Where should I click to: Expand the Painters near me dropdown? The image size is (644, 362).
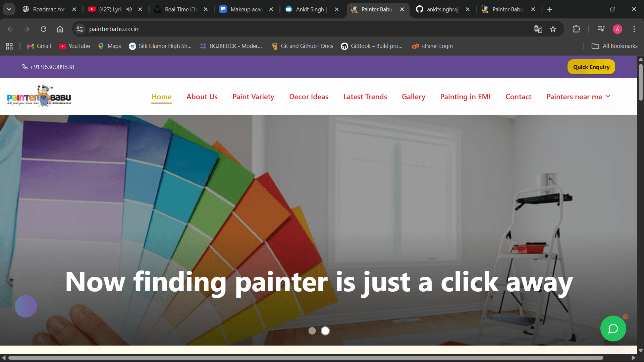pos(578,97)
